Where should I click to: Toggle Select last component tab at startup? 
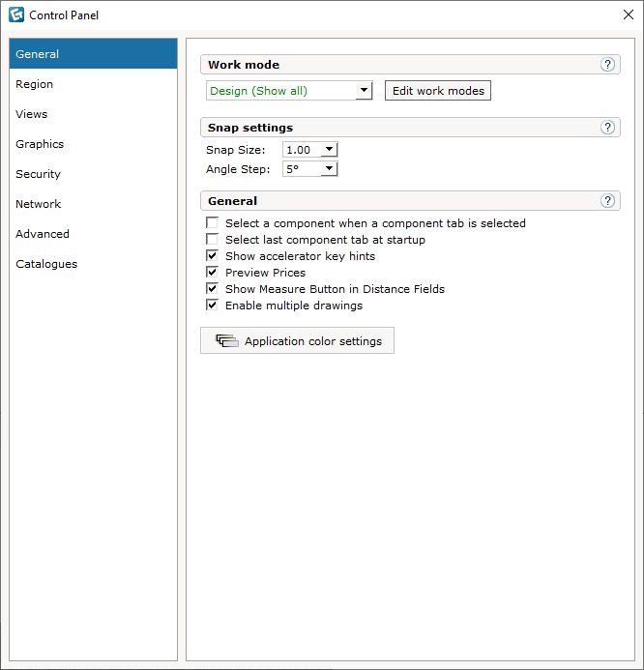[x=212, y=240]
